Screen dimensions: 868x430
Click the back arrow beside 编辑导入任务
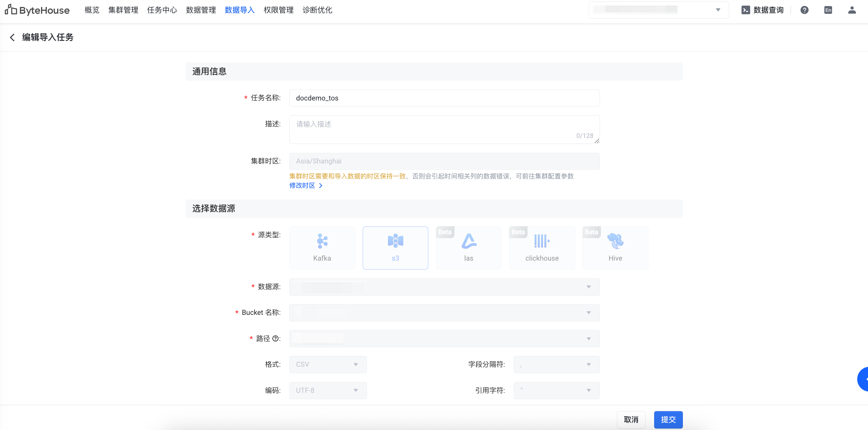pos(13,37)
